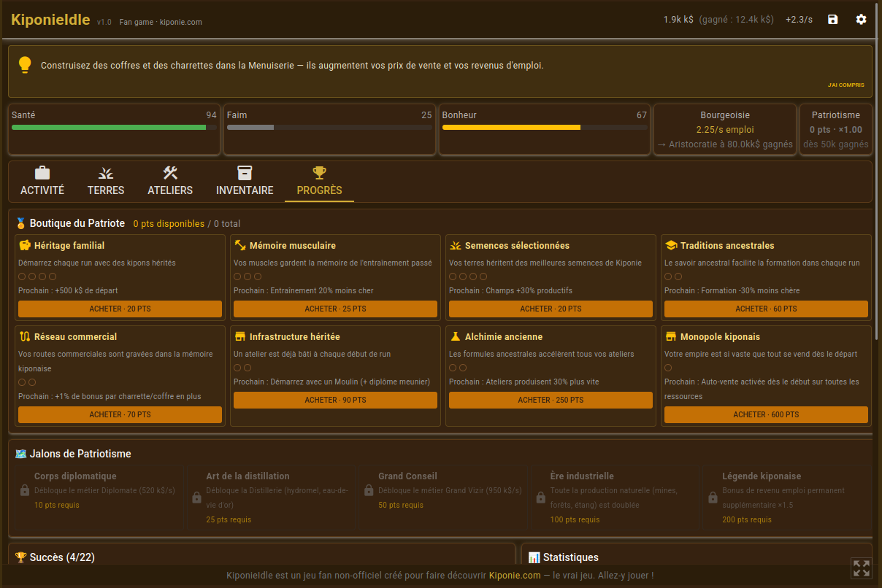
Task: Buy Traditions ancestrales for 60 pts
Action: click(x=766, y=309)
